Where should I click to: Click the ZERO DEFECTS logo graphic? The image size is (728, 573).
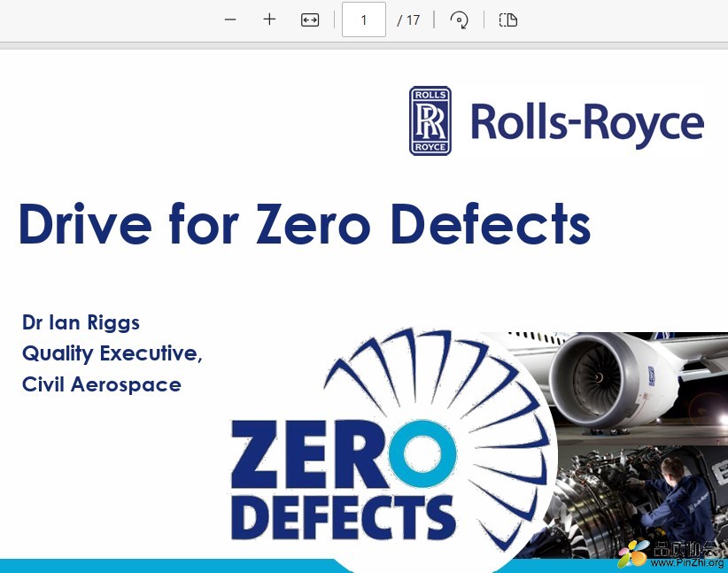pyautogui.click(x=390, y=438)
